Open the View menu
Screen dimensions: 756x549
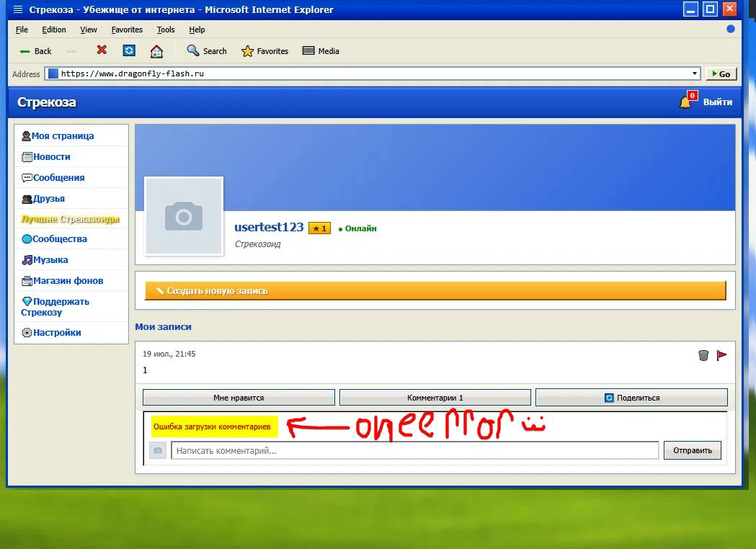[88, 30]
